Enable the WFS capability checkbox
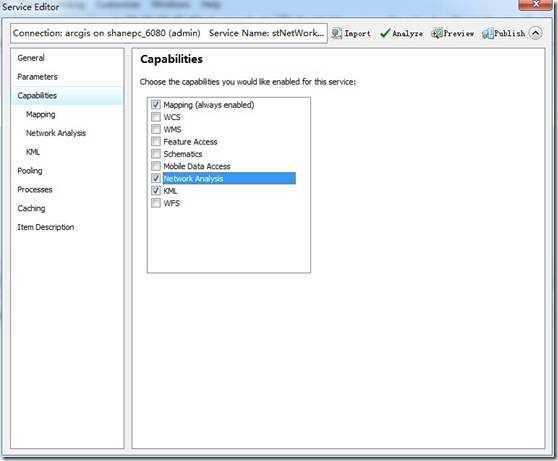Viewport: 558px width, 461px height. click(x=156, y=203)
